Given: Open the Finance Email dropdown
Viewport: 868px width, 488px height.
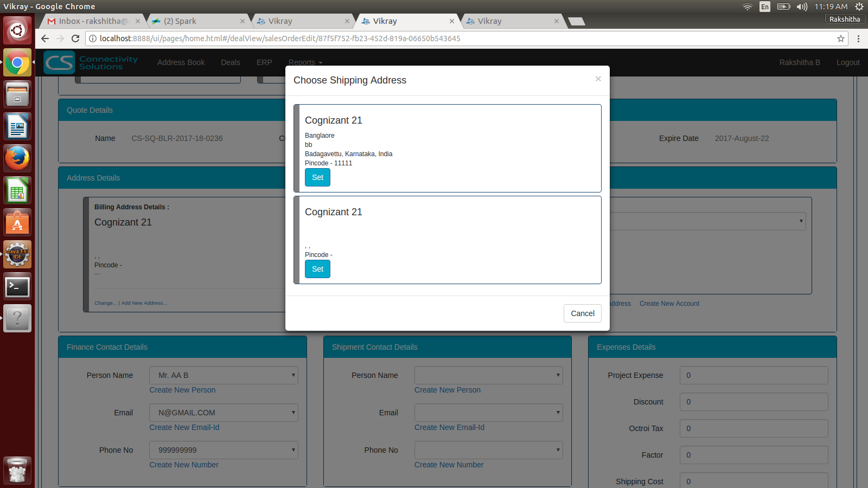Looking at the screenshot, I should pyautogui.click(x=224, y=413).
